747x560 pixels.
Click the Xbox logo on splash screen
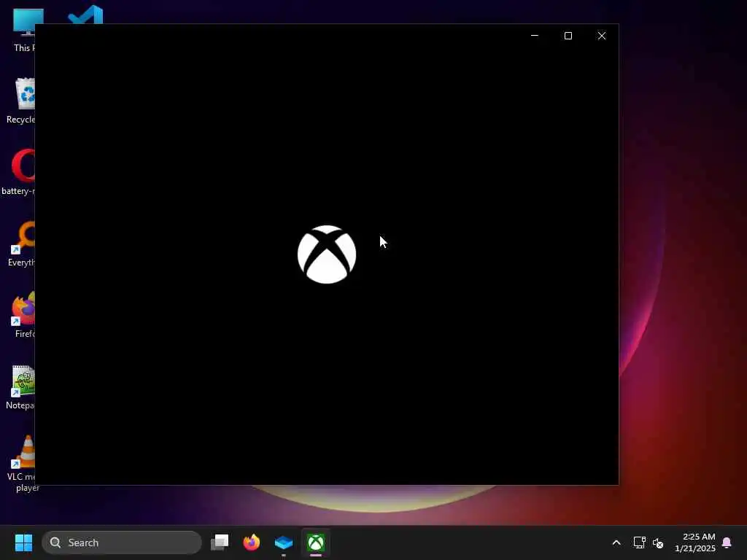(x=326, y=254)
